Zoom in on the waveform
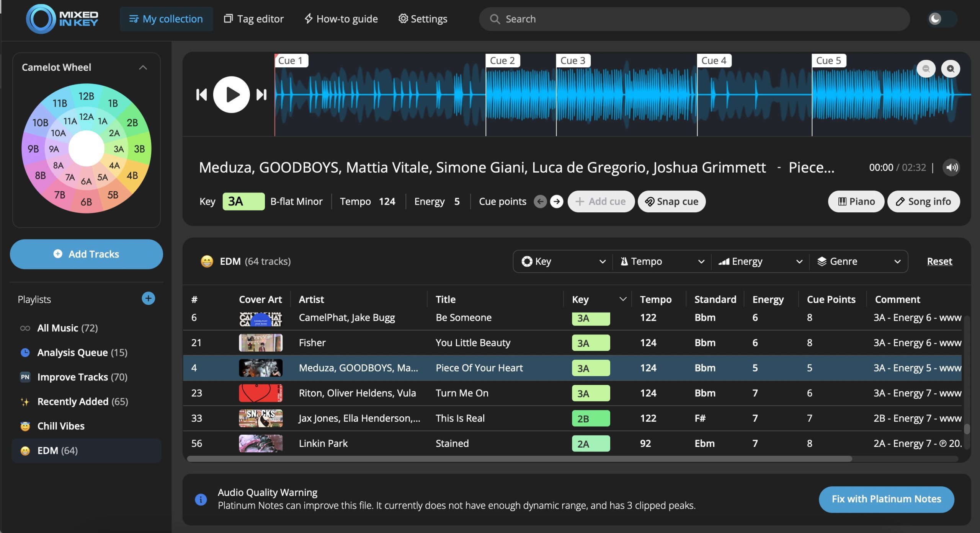 tap(950, 69)
